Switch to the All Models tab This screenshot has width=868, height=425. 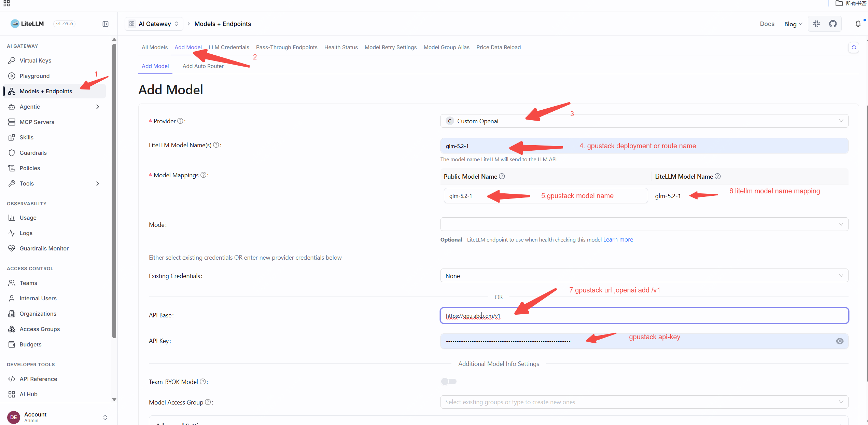click(x=155, y=47)
